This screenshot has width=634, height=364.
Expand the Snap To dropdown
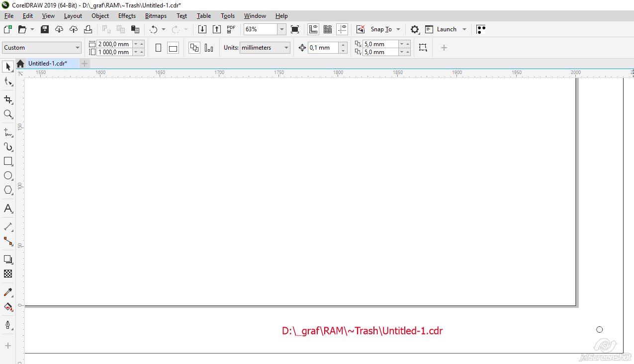398,29
